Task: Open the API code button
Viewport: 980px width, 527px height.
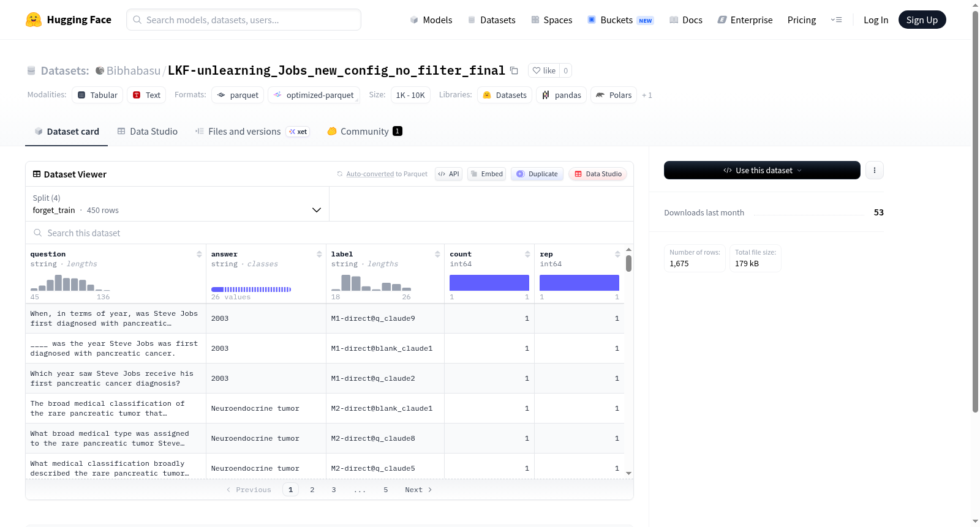Action: (x=449, y=174)
